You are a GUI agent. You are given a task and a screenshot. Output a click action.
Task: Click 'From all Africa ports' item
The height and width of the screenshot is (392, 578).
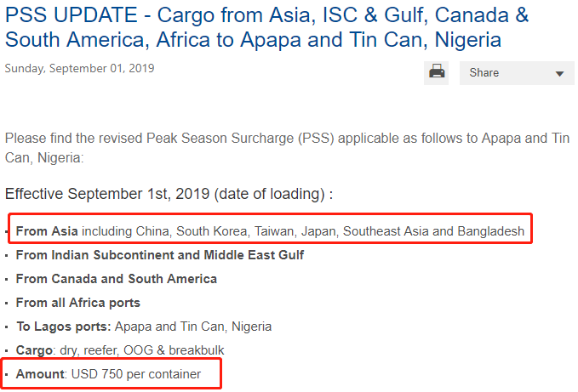click(78, 302)
